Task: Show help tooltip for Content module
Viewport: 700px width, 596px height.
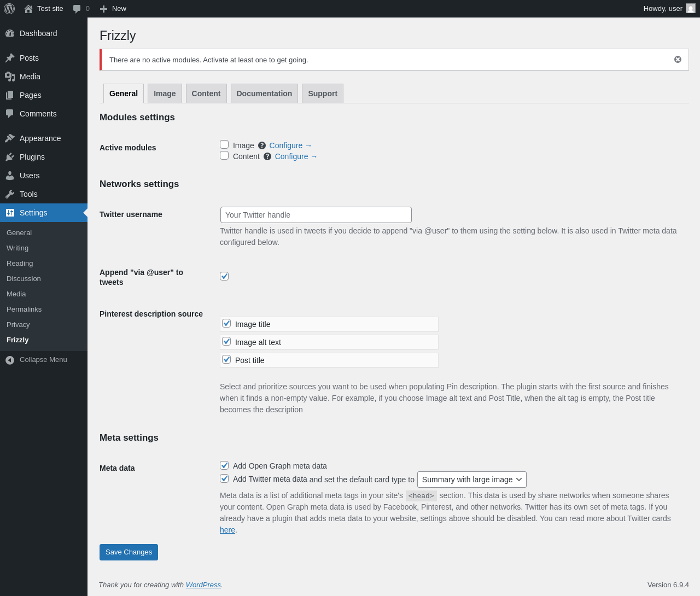Action: click(x=267, y=156)
